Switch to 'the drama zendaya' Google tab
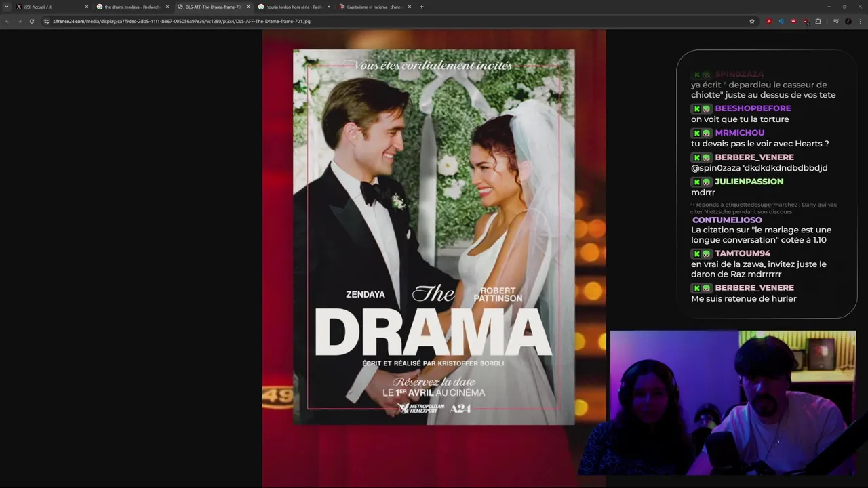Viewport: 868px width, 488px height. click(132, 7)
